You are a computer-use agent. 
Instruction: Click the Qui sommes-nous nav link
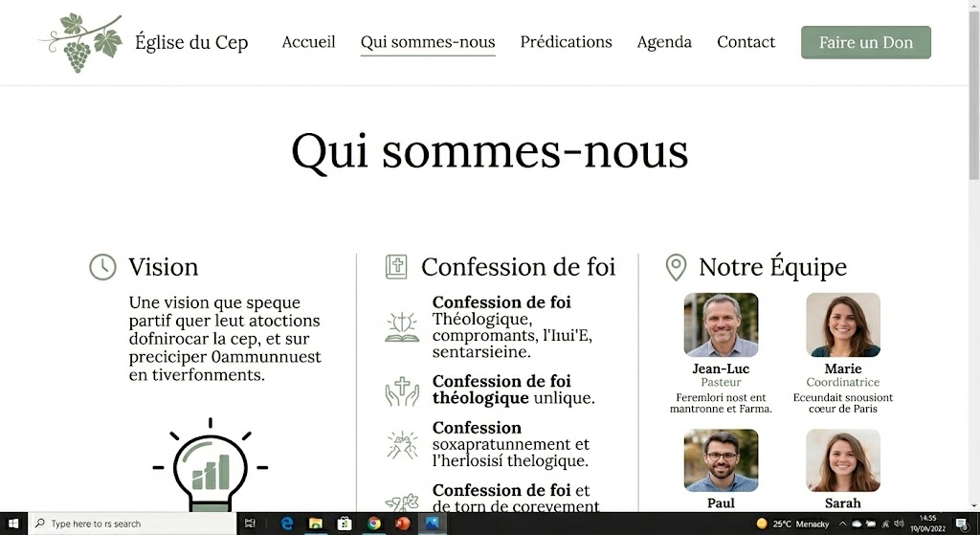428,42
